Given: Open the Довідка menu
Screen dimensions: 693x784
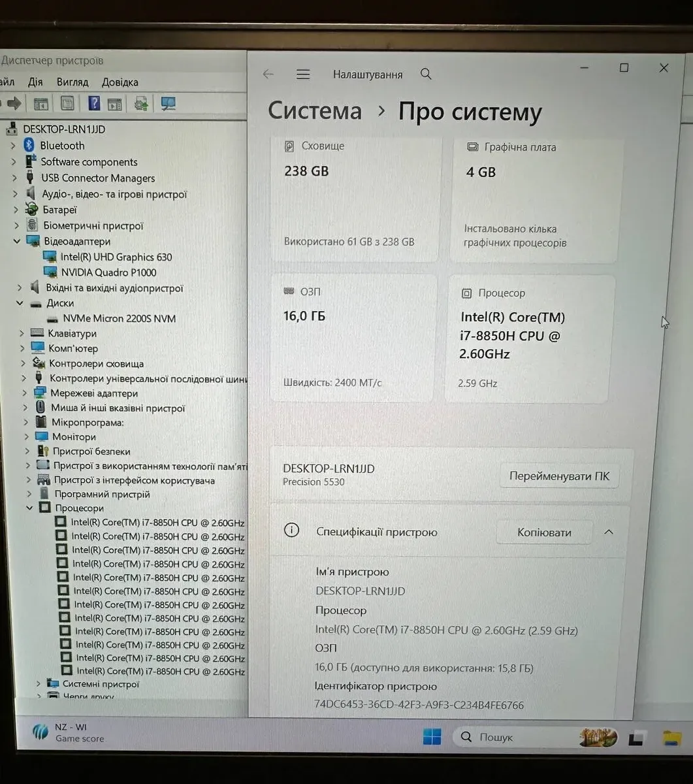Looking at the screenshot, I should [x=120, y=82].
